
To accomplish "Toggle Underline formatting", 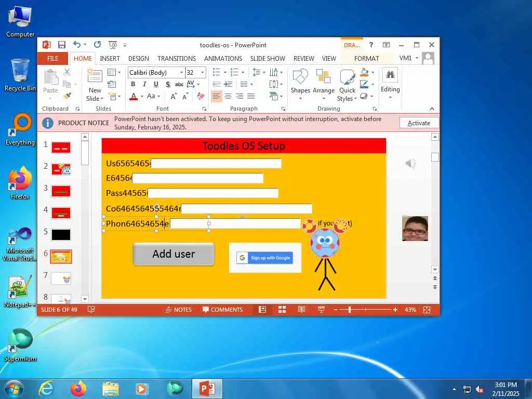I will tap(156, 84).
